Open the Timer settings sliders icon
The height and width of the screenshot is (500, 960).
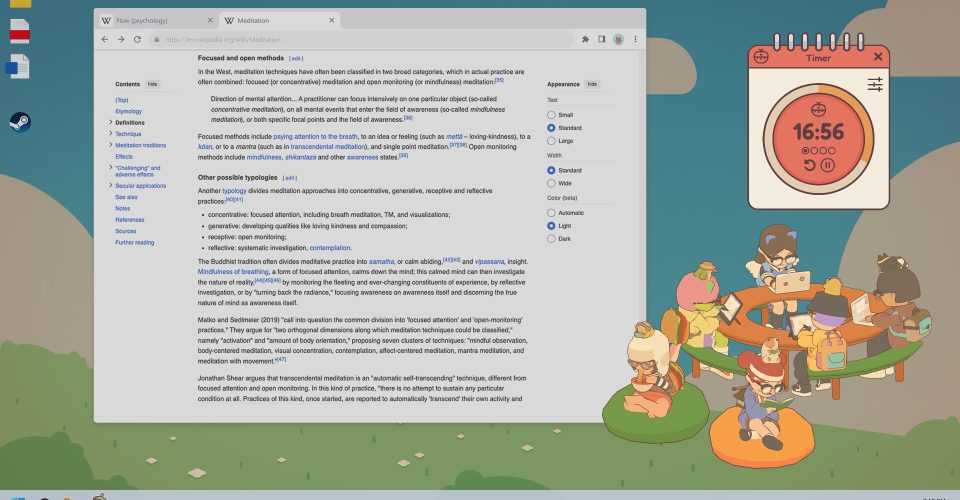pyautogui.click(x=875, y=84)
